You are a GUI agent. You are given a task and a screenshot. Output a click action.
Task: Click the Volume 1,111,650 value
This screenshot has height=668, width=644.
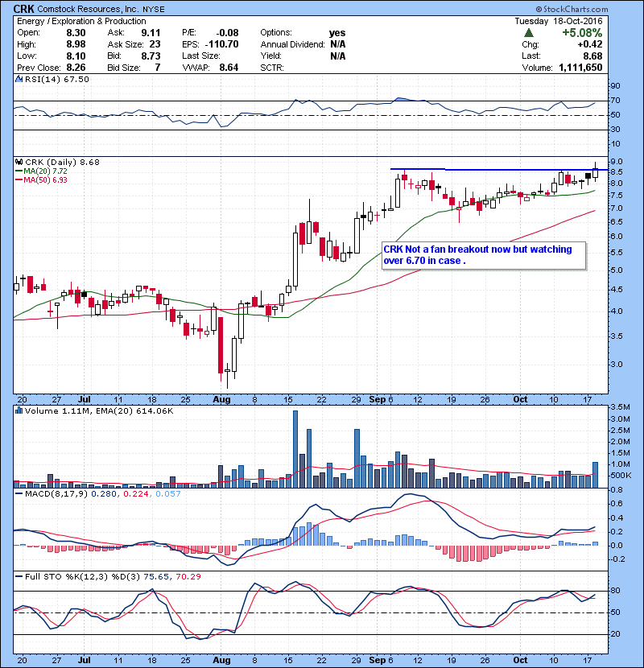[580, 68]
